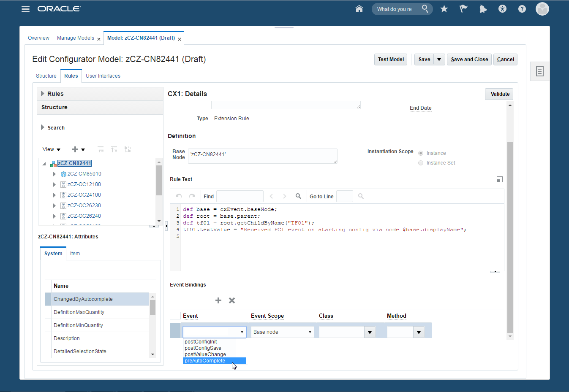Open the hamburger navigator menu
The image size is (569, 392).
tap(26, 9)
